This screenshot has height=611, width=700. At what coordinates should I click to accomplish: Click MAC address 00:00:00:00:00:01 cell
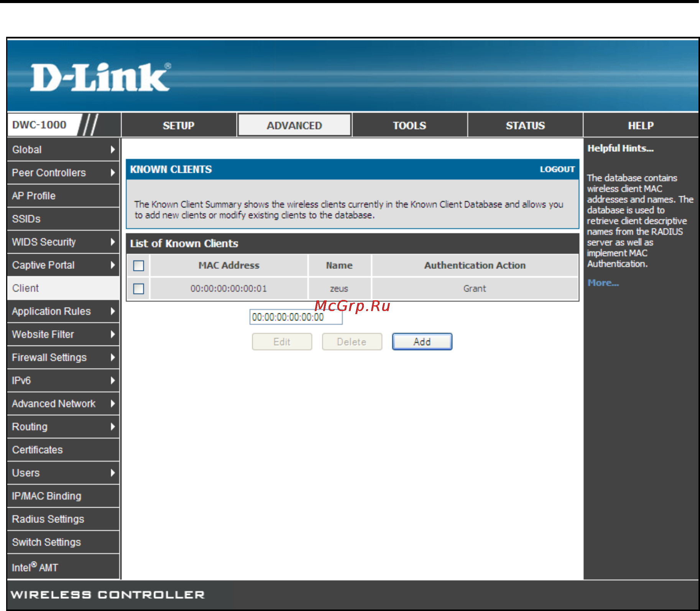tap(229, 288)
